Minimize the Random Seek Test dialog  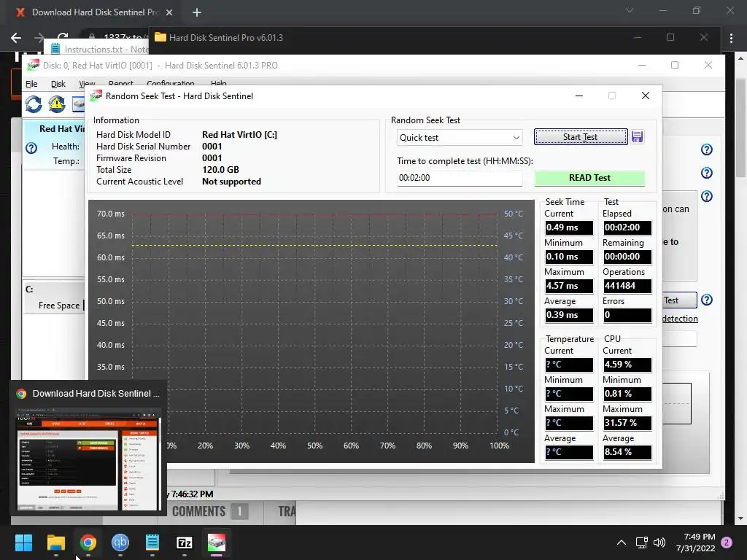(579, 96)
